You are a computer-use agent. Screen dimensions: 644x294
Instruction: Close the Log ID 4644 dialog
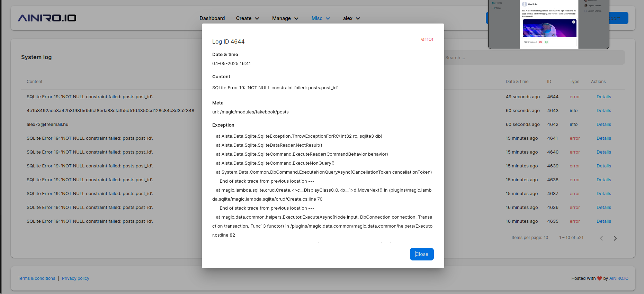[x=422, y=254]
